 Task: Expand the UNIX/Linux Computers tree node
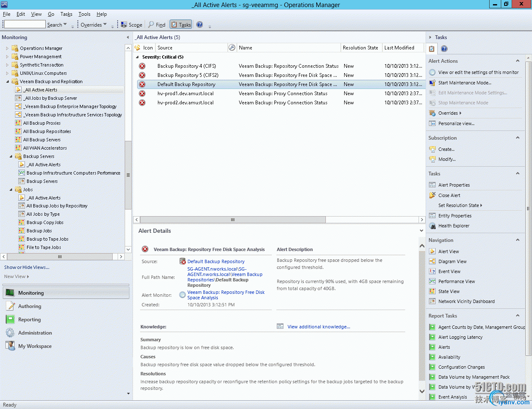[7, 73]
